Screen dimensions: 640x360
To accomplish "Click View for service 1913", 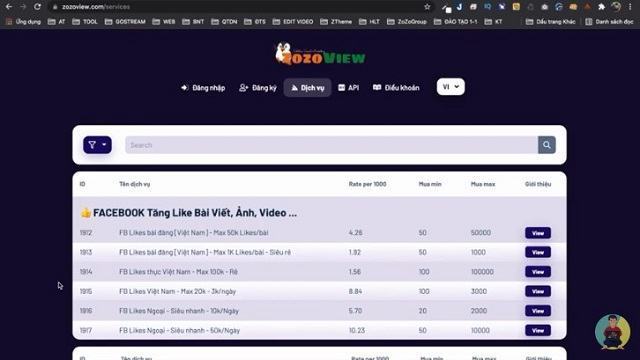I will click(538, 252).
